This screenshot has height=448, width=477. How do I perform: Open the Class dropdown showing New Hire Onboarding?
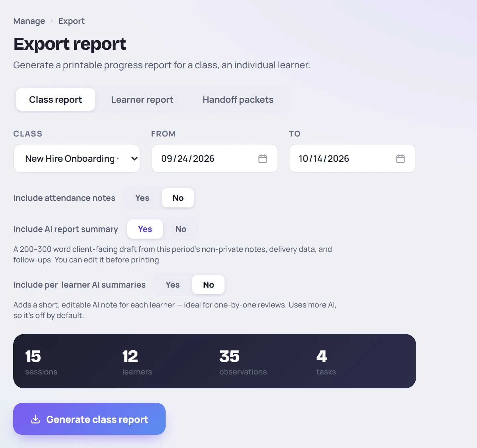pos(77,158)
